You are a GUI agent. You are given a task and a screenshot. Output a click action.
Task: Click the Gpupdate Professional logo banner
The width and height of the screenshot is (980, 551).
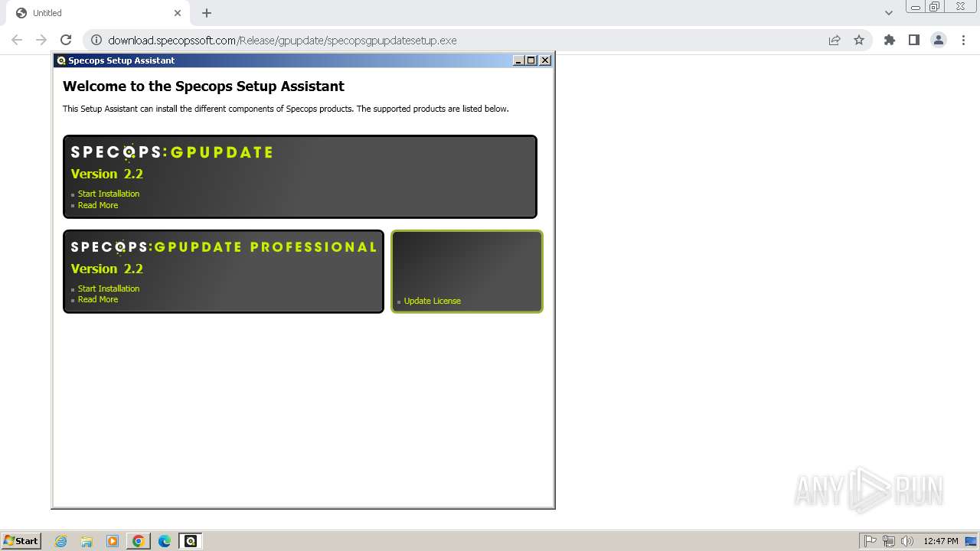(224, 247)
